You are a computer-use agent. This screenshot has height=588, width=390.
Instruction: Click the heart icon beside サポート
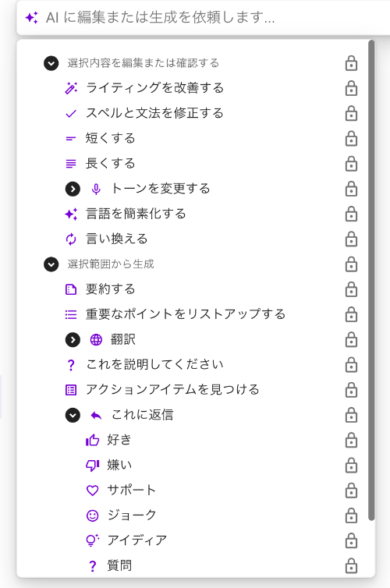pyautogui.click(x=93, y=490)
